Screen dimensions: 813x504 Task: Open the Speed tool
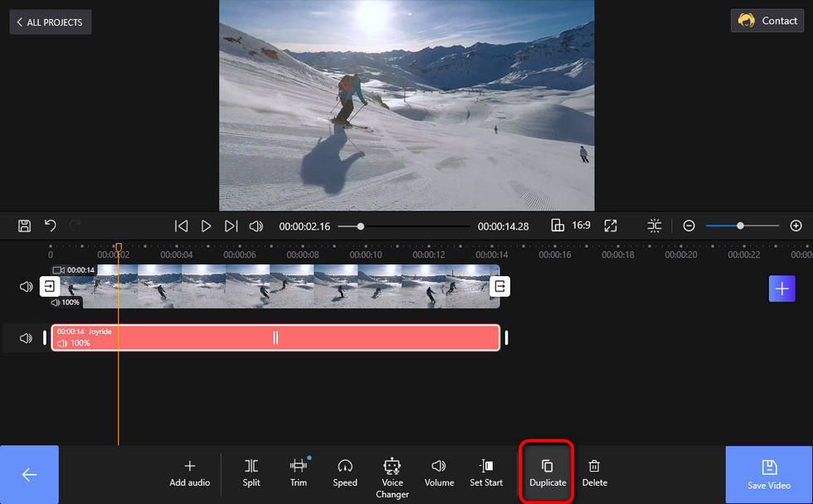(x=345, y=474)
